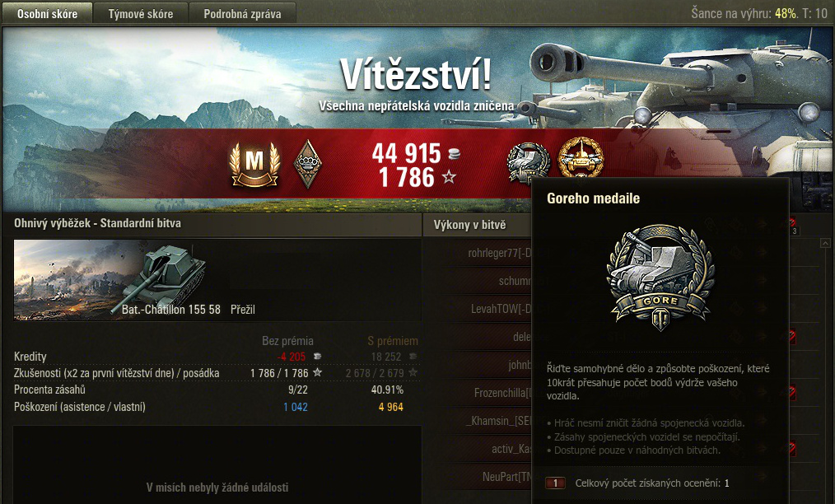Screen dimensions: 835x504
Task: Click the LevahTOW player entry
Action: [501, 309]
